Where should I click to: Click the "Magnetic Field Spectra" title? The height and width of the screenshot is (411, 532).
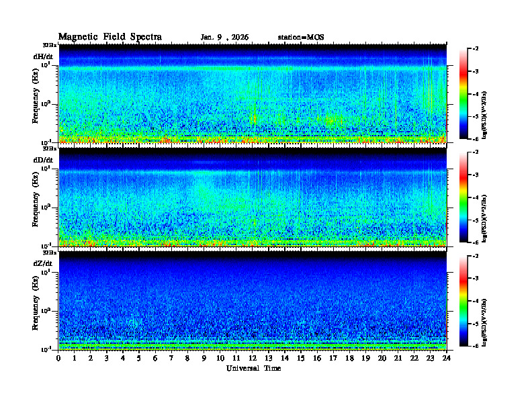[x=110, y=37]
